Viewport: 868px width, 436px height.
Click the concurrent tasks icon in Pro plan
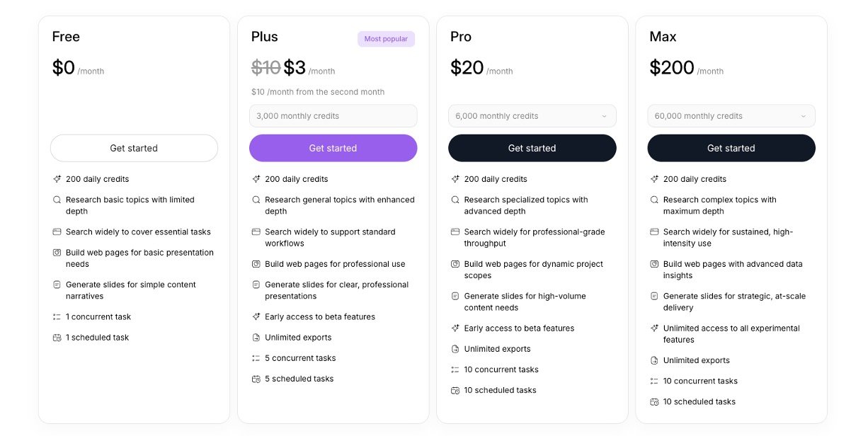pos(455,369)
